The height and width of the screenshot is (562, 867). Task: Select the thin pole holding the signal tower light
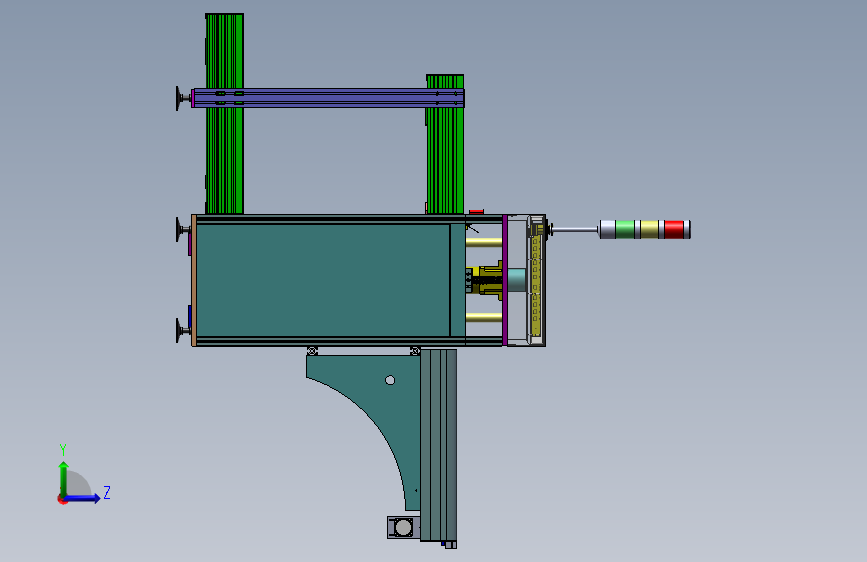575,229
